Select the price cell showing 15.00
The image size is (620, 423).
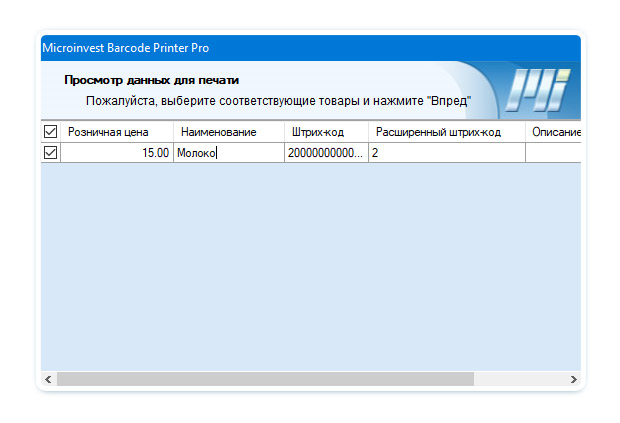coord(116,153)
